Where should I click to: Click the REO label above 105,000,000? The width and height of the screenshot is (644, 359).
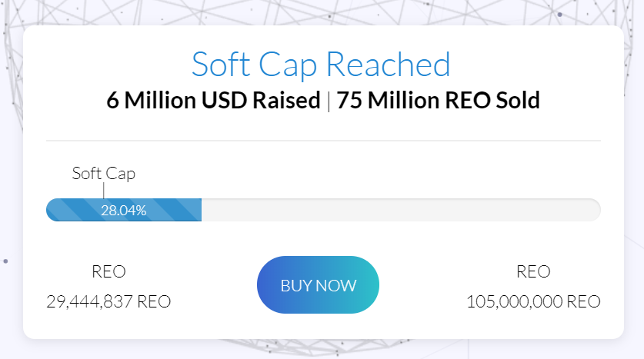coord(533,271)
